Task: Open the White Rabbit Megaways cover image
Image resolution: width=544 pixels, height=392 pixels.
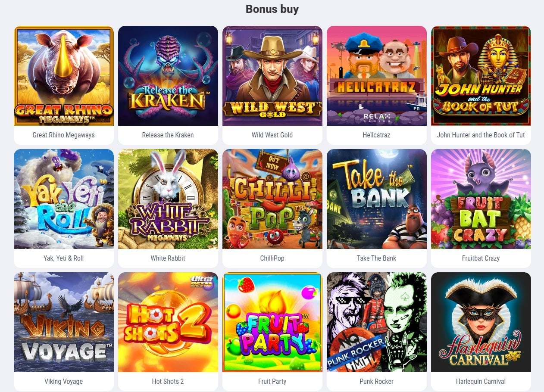Action: tap(168, 199)
